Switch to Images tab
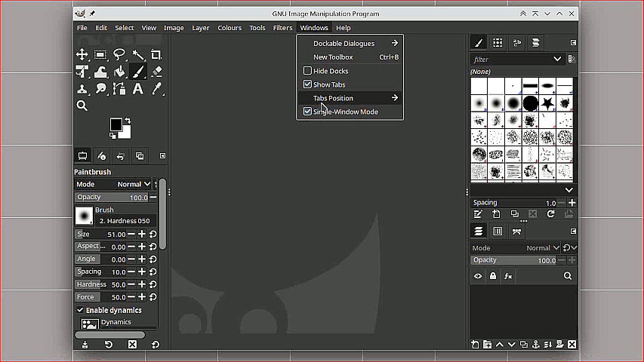This screenshot has width=644, height=362. [140, 156]
